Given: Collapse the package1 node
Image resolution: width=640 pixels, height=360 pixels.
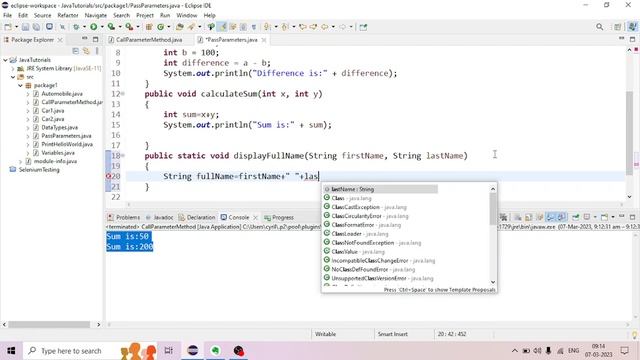Looking at the screenshot, I should (20, 85).
